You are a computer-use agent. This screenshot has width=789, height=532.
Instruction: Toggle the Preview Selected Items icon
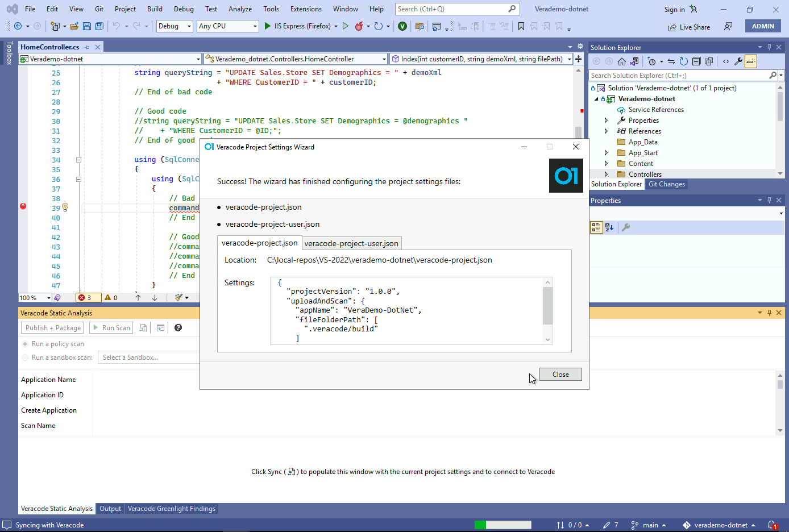751,61
